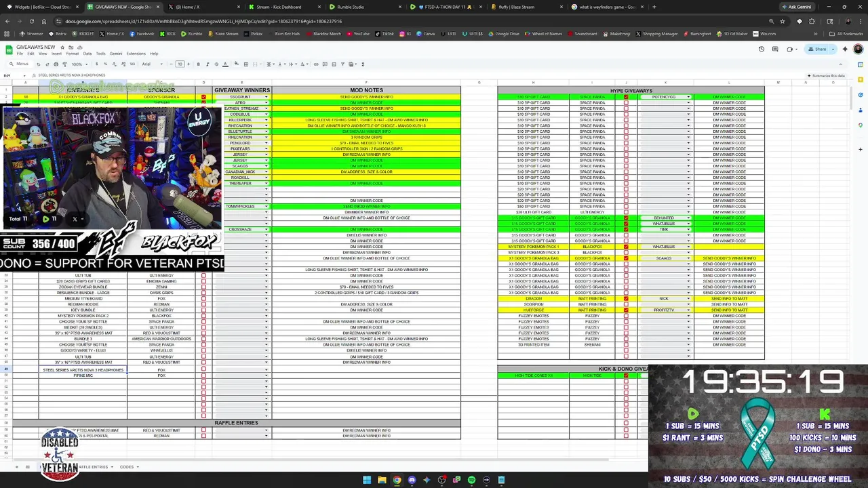Click the move-to-folder icon by title
This screenshot has width=868, height=488.
[x=71, y=47]
